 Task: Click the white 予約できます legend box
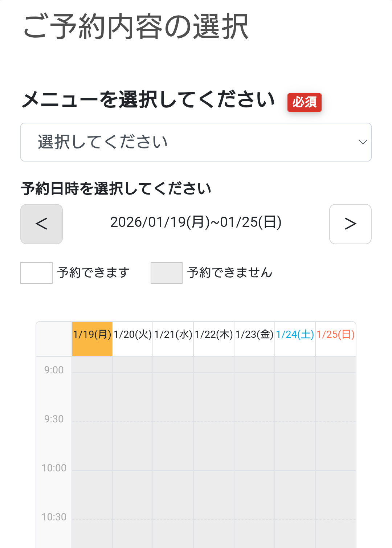(36, 273)
